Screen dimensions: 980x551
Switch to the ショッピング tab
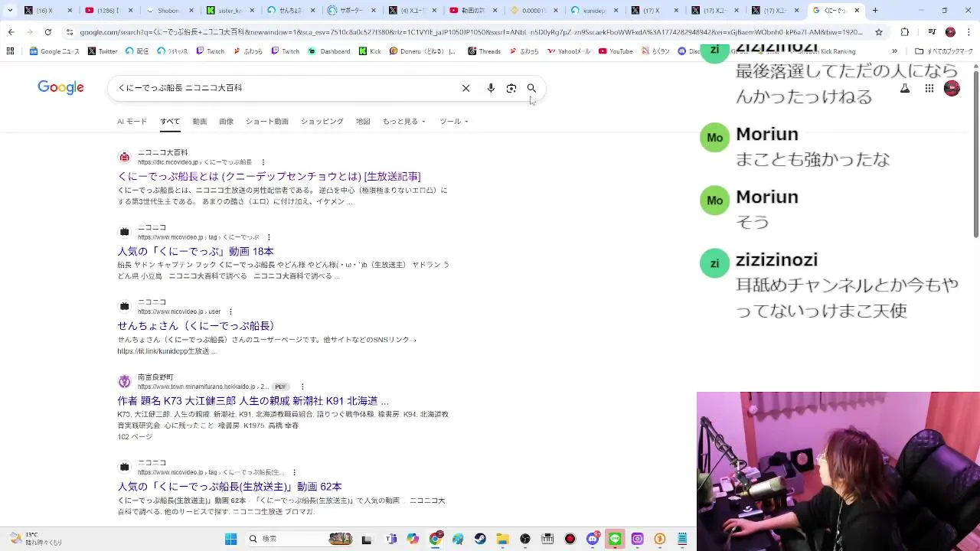[x=322, y=121]
